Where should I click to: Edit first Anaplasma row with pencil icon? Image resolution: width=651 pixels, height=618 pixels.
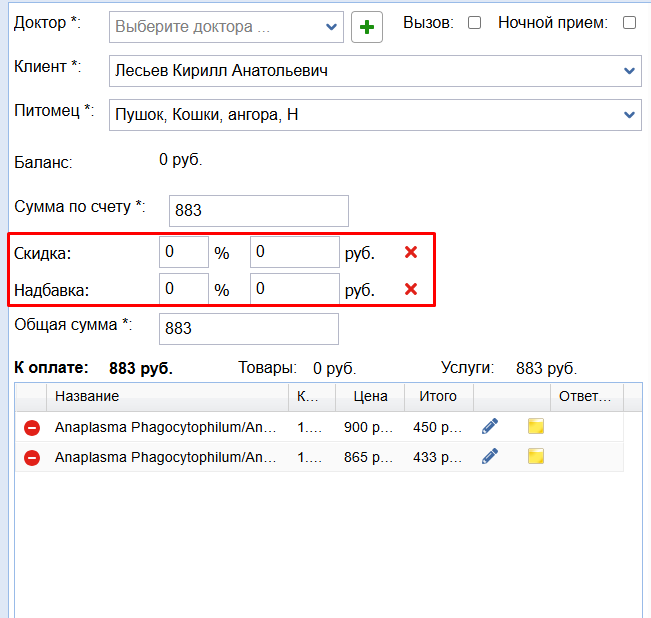point(490,427)
